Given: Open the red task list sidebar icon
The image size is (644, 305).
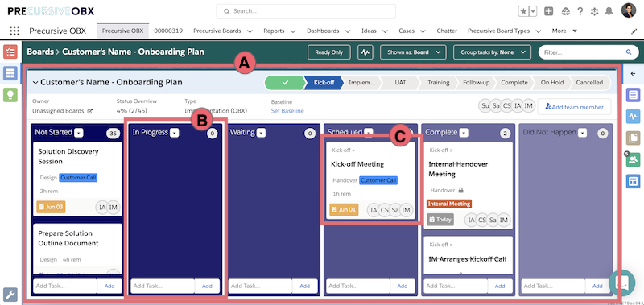Looking at the screenshot, I should [x=10, y=52].
